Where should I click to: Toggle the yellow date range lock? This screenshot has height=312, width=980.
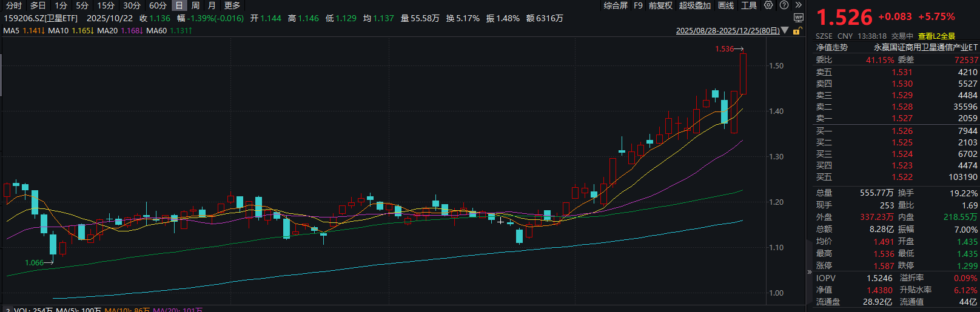[x=797, y=30]
